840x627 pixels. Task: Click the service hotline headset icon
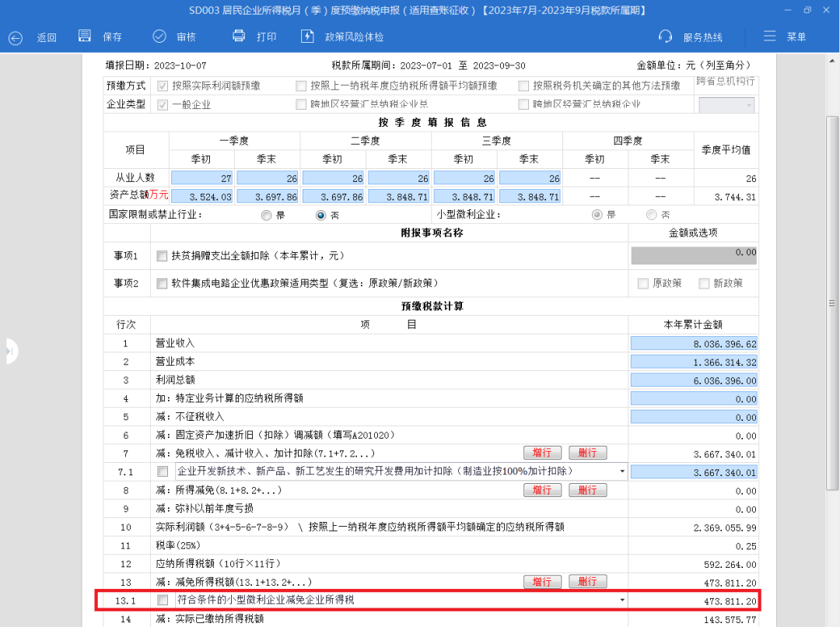coord(665,37)
